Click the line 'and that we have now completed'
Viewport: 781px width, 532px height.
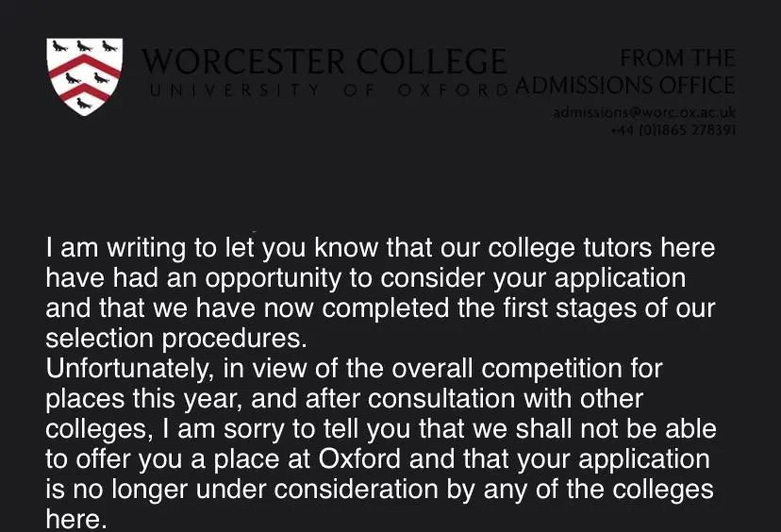380,308
